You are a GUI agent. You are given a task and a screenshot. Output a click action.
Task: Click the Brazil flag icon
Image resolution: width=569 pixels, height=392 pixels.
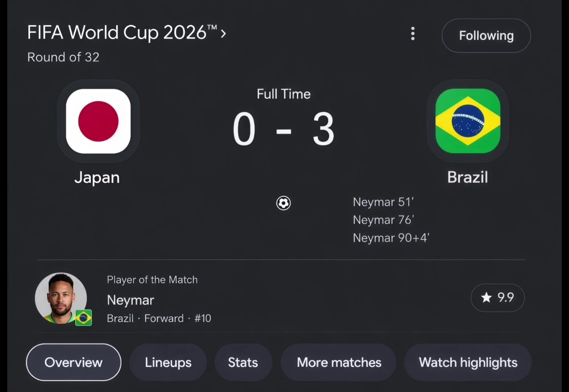pyautogui.click(x=468, y=121)
